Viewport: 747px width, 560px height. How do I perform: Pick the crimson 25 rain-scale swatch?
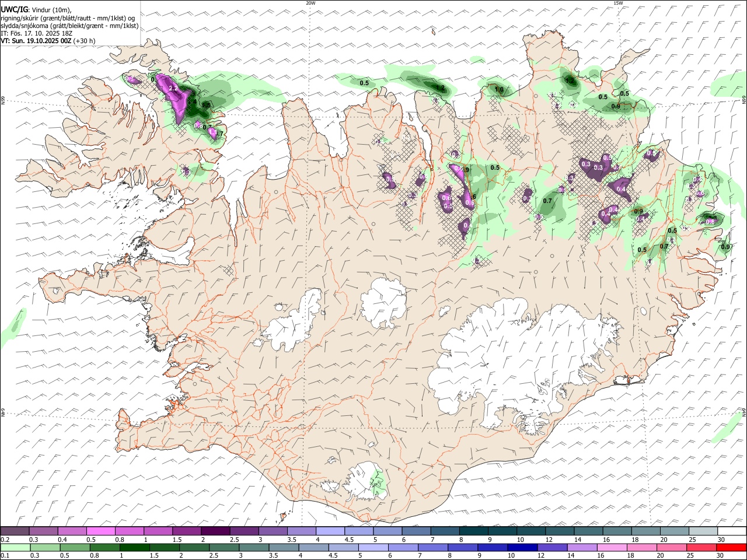[700, 547]
